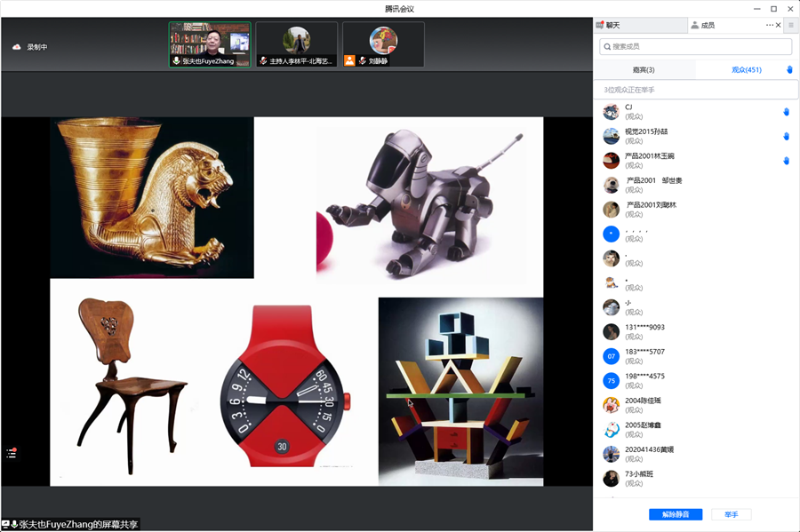800x532 pixels.
Task: Select host 李林平 video thumbnail
Action: coord(296,44)
